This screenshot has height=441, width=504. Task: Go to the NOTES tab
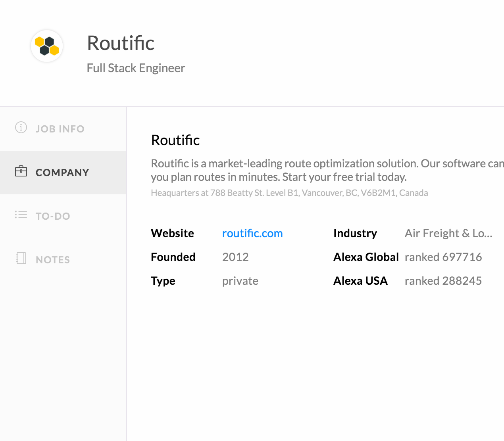tap(53, 260)
